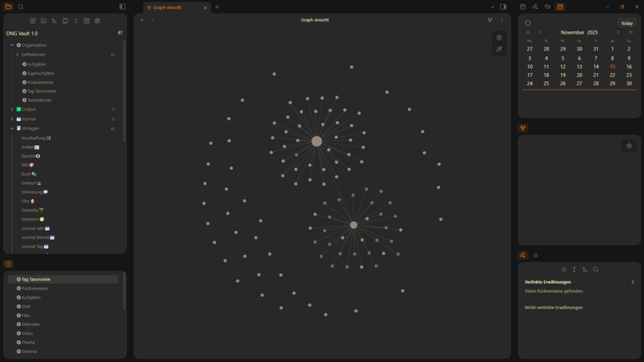The image size is (644, 362).
Task: Navigate forward in Graph-Ansicht
Action: (152, 20)
